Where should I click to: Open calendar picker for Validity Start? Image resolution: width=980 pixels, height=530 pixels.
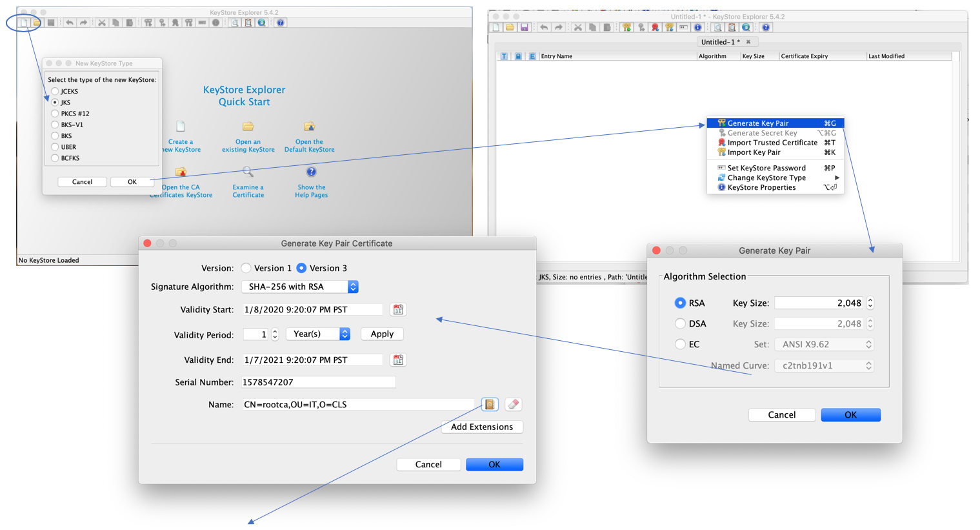398,310
